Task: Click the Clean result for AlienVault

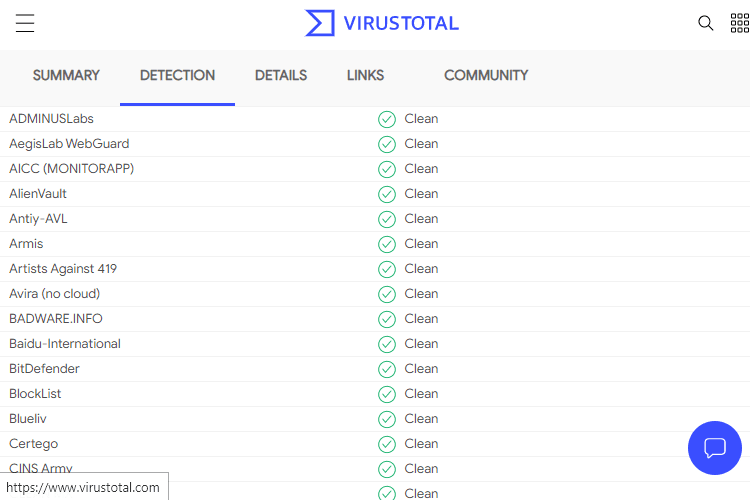Action: pos(421,194)
